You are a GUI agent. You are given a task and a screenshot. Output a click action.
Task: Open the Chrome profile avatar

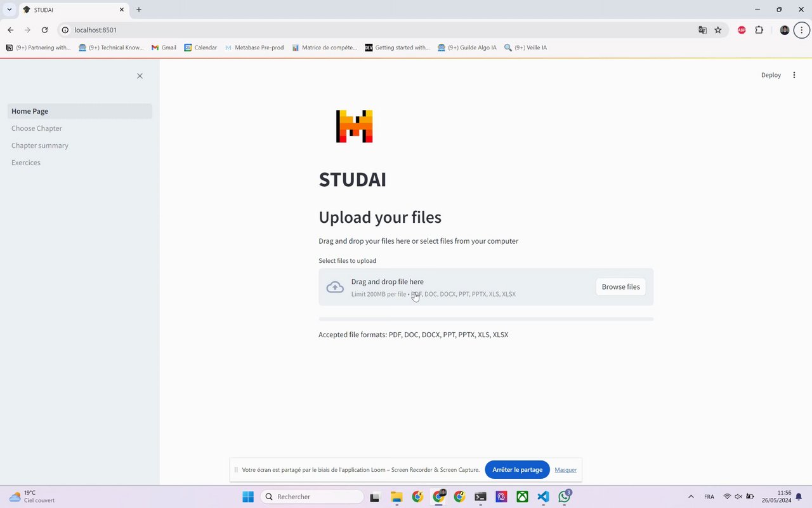pos(785,30)
